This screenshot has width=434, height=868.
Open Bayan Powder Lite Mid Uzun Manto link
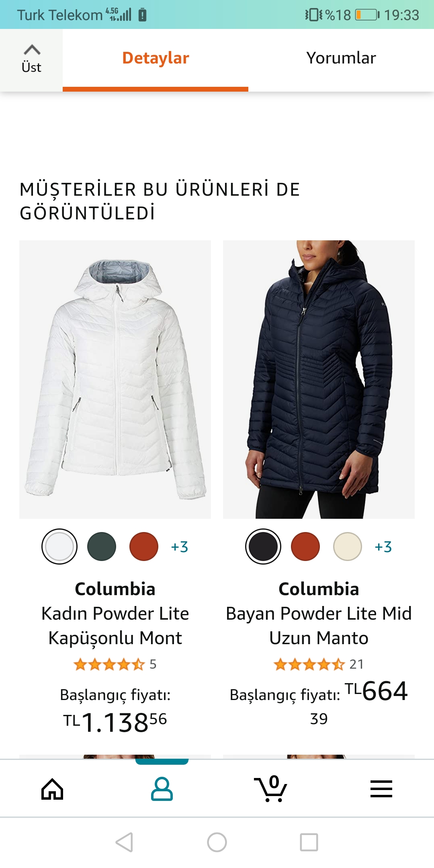click(319, 626)
